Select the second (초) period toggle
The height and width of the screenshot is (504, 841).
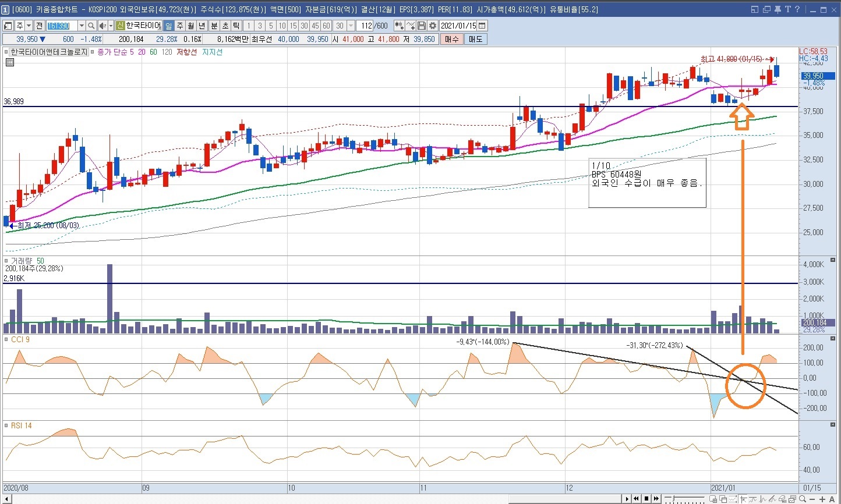point(225,26)
